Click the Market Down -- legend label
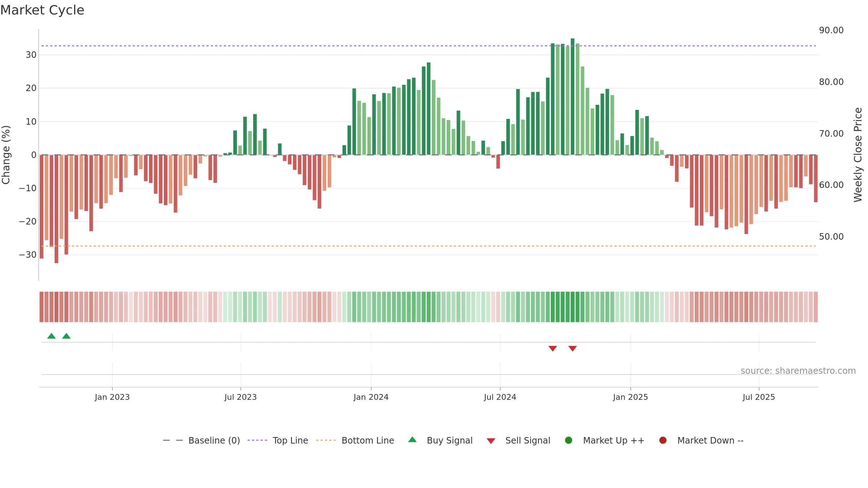 click(x=710, y=440)
